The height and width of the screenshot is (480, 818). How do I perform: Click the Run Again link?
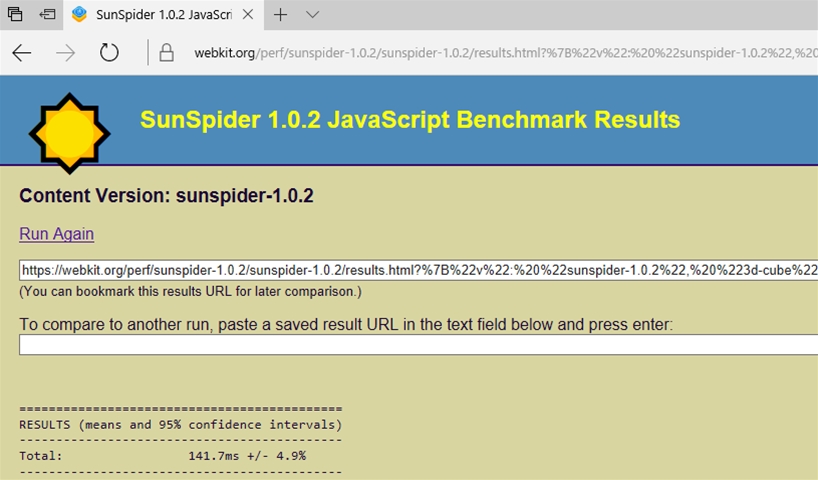(x=56, y=234)
